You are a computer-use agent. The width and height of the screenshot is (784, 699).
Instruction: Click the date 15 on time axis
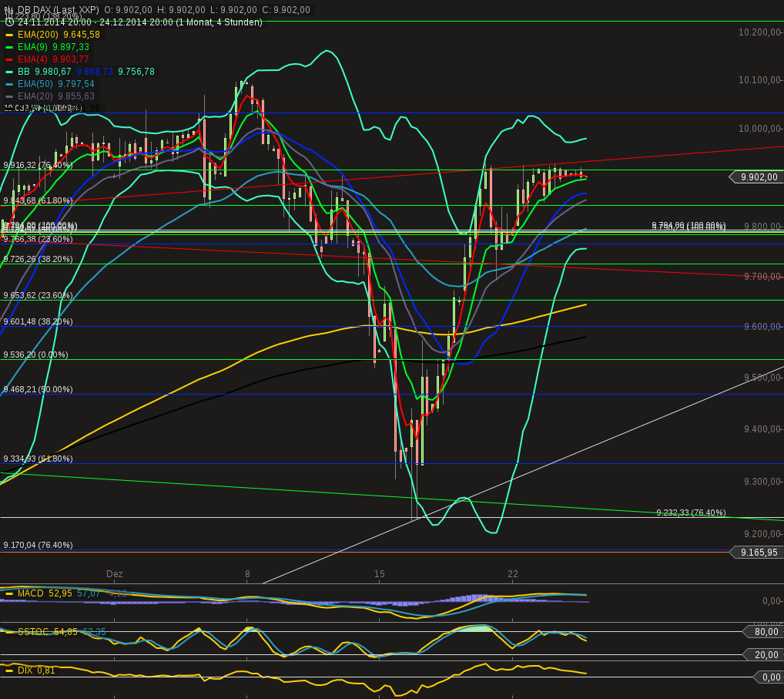[380, 574]
